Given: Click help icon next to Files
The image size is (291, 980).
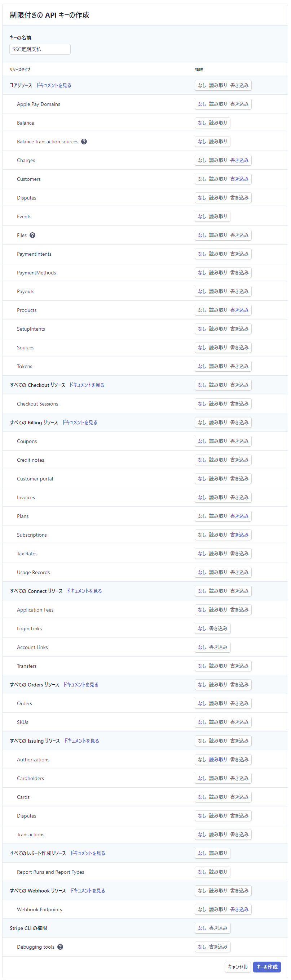Looking at the screenshot, I should point(32,235).
